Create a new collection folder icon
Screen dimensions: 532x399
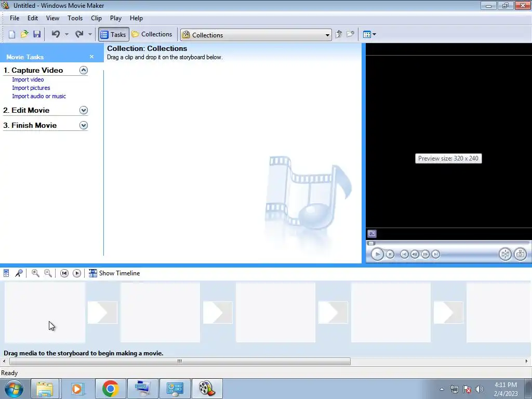pyautogui.click(x=350, y=34)
